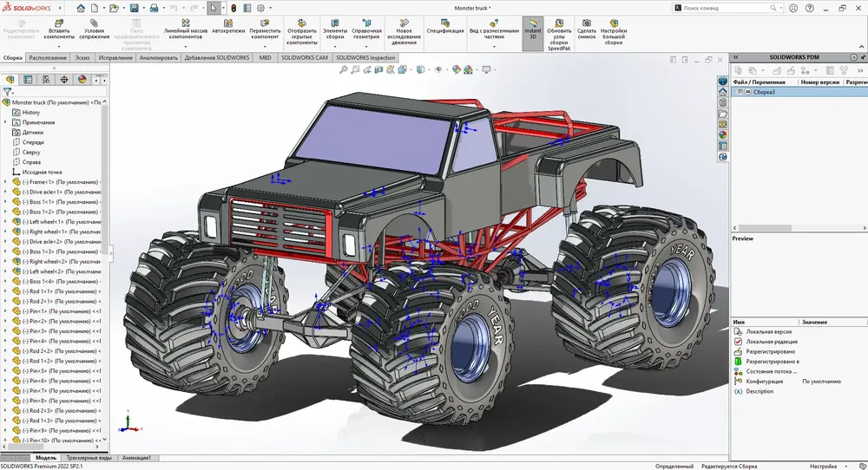Switch to the Эскиз ribbon tab
This screenshot has height=470, width=868.
[x=82, y=57]
